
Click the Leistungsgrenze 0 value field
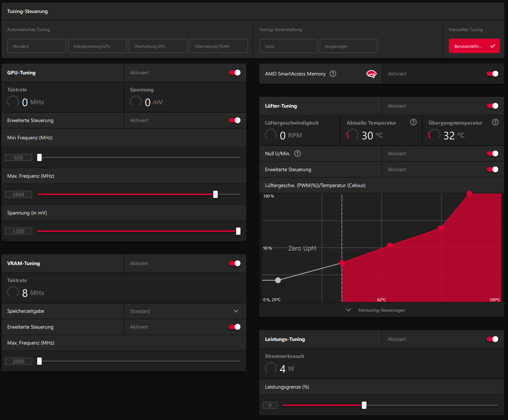point(270,405)
